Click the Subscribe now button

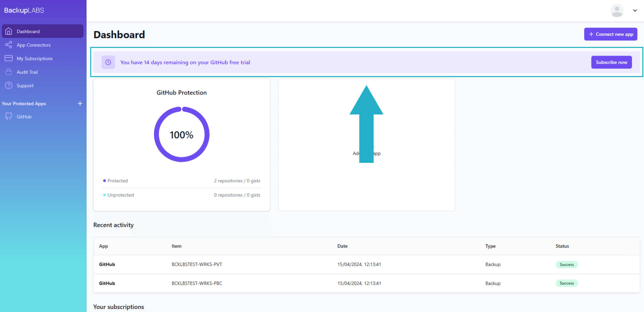(611, 62)
